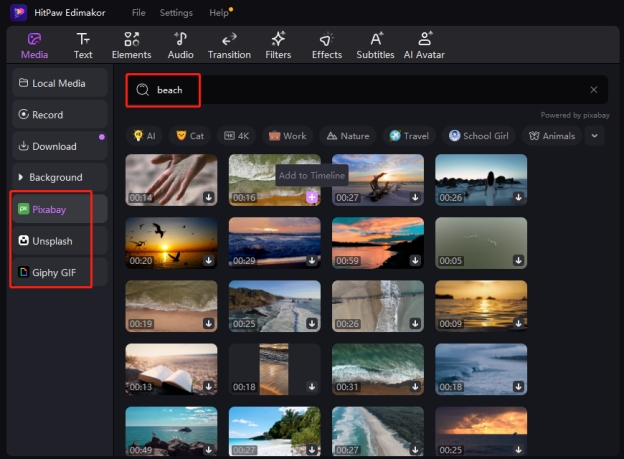Screen dimensions: 624x459
Task: Select the open book beach thumbnail
Action: tap(172, 369)
